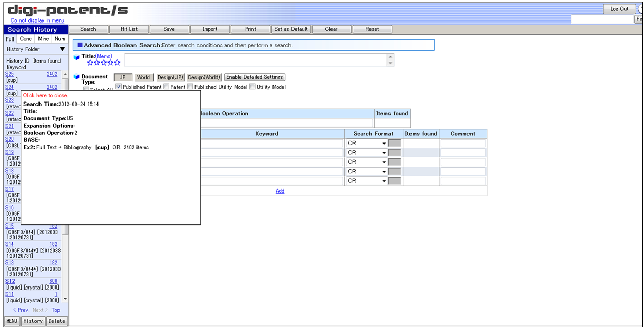
Task: Click the Reset button
Action: 372,29
